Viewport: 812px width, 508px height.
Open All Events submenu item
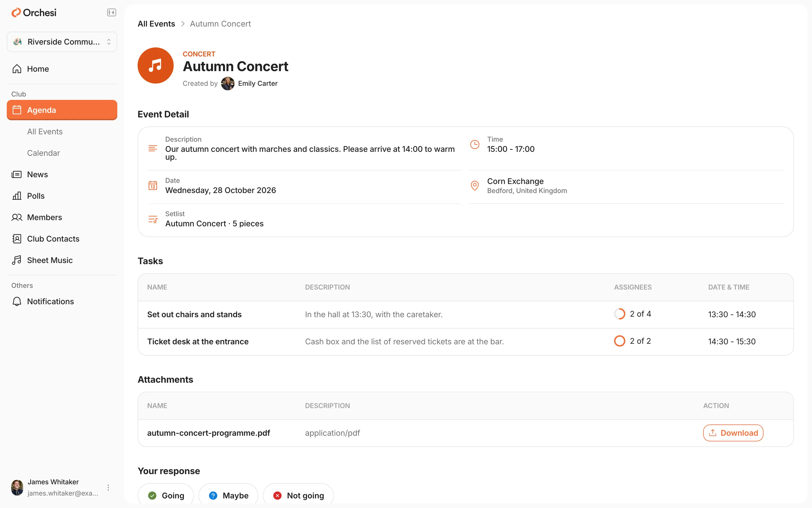click(45, 131)
